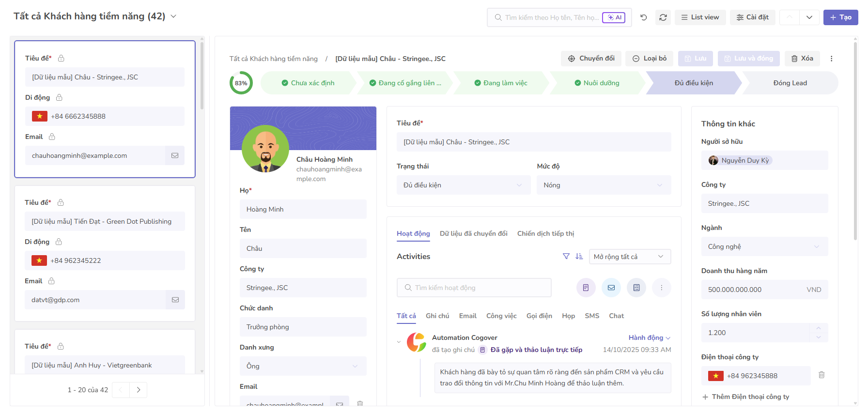Click the 'Tạo' create button

click(x=840, y=17)
